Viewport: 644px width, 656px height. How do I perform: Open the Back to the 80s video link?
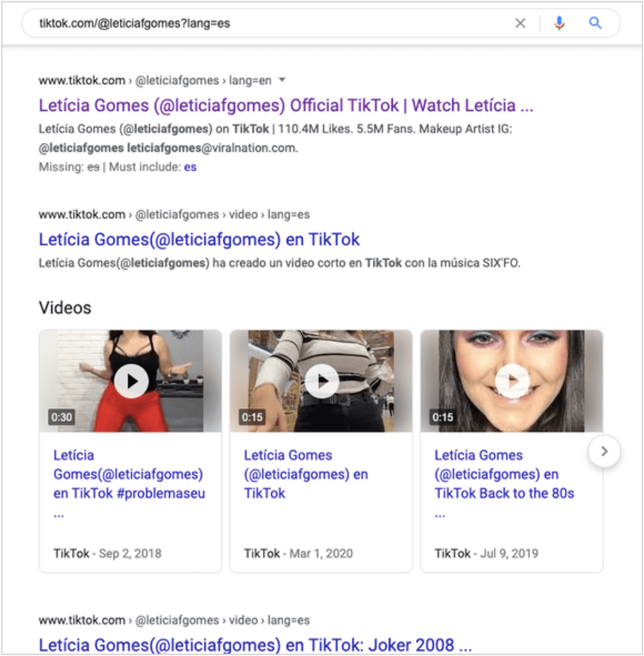(x=504, y=484)
